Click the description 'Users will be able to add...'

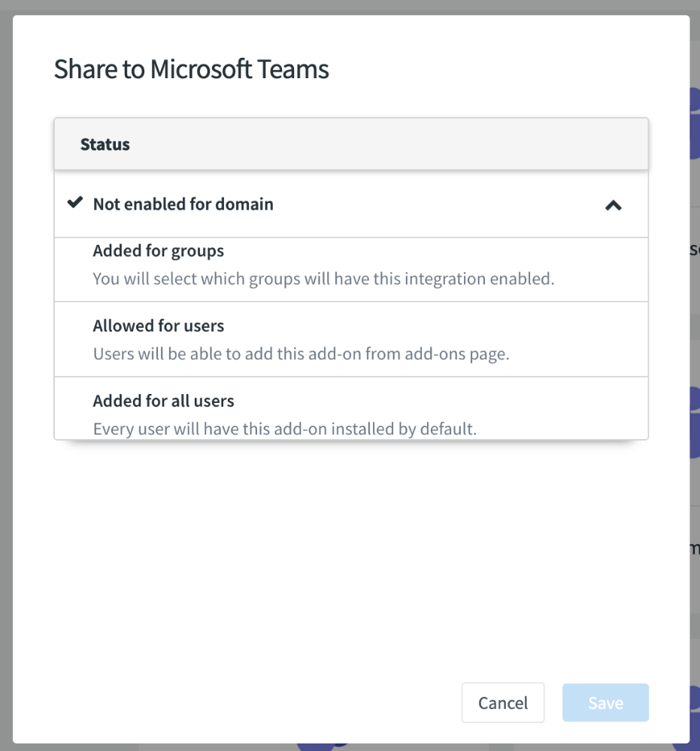point(301,354)
